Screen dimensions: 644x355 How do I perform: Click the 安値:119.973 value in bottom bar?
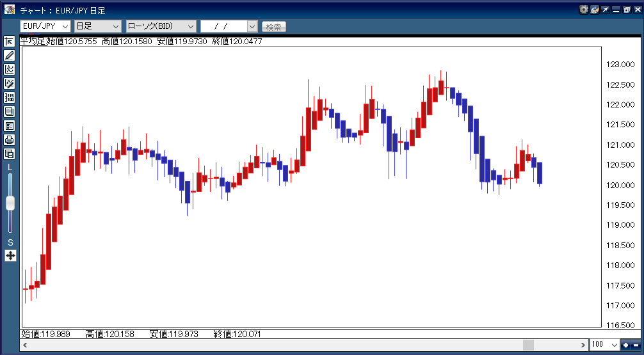[x=174, y=334]
